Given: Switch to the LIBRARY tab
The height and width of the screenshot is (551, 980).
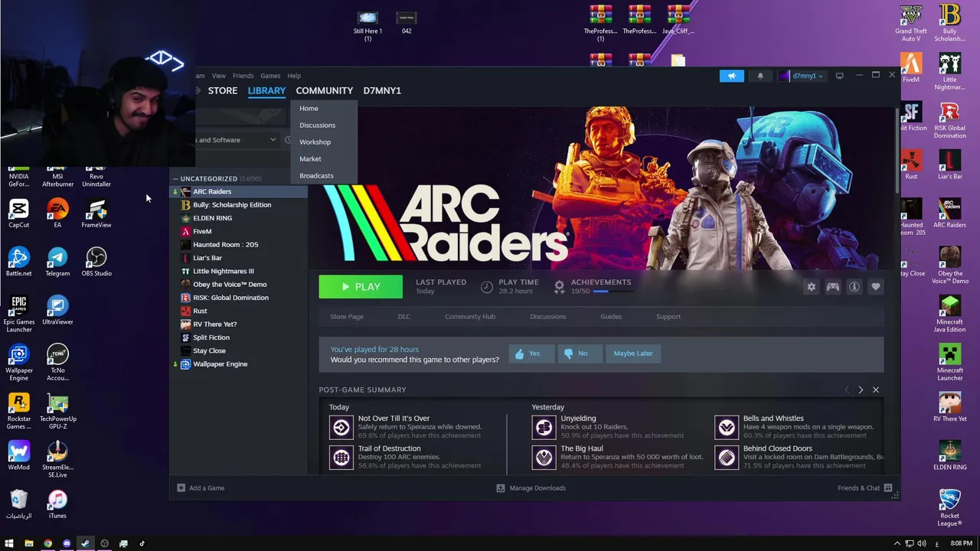Looking at the screenshot, I should point(266,90).
